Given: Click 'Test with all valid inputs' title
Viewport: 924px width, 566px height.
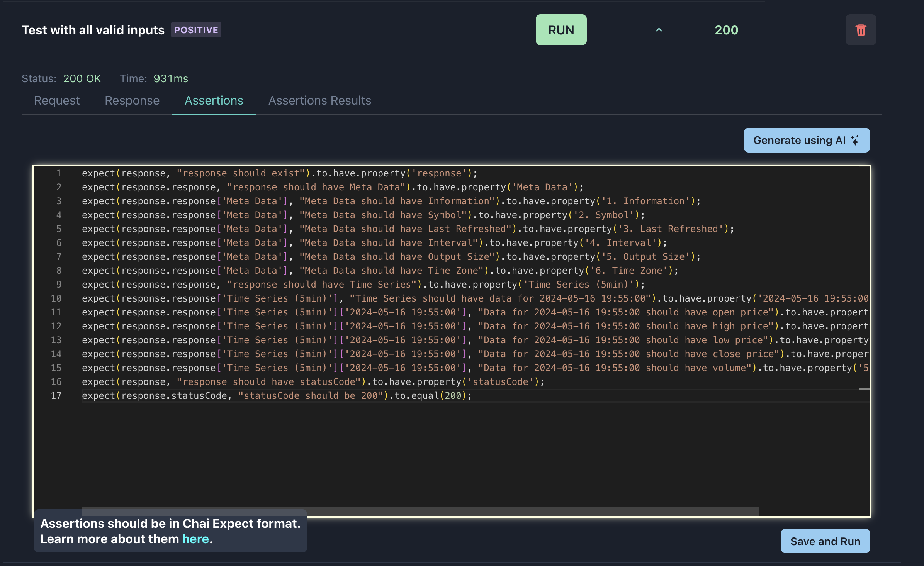Looking at the screenshot, I should coord(93,30).
